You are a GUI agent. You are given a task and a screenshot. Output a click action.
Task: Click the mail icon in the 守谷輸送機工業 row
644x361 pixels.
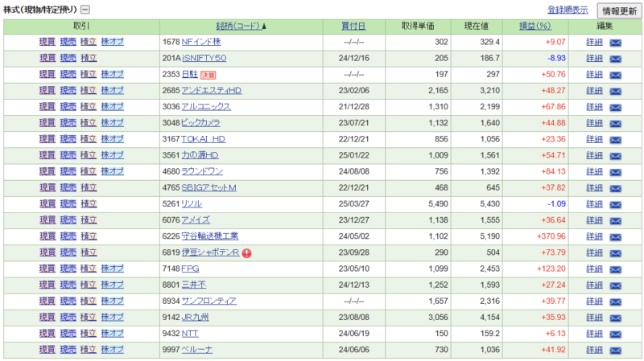615,237
